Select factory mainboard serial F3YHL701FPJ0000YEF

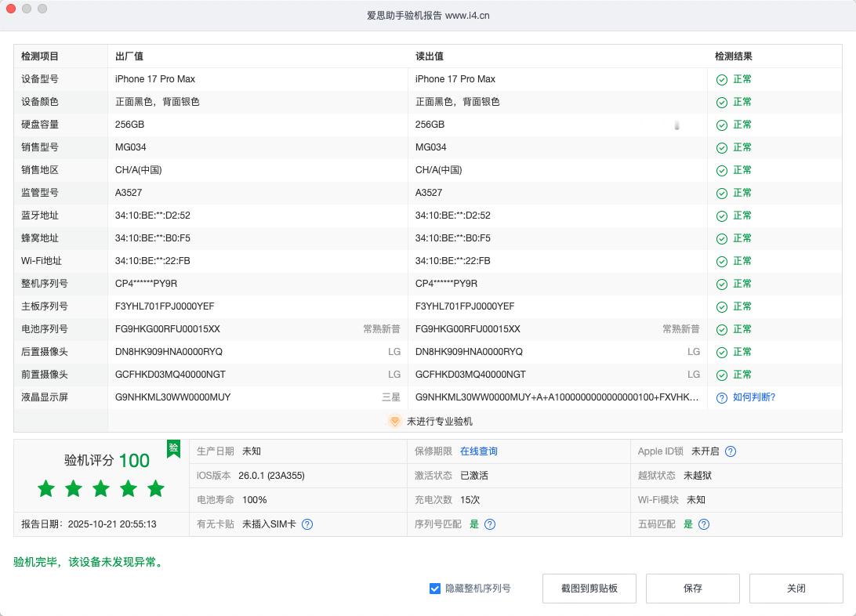pyautogui.click(x=165, y=306)
